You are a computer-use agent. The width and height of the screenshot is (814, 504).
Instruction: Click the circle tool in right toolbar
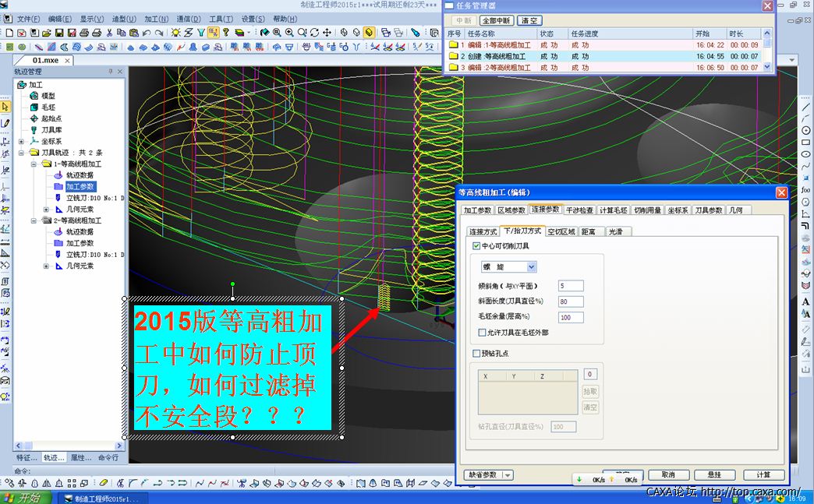tap(805, 130)
